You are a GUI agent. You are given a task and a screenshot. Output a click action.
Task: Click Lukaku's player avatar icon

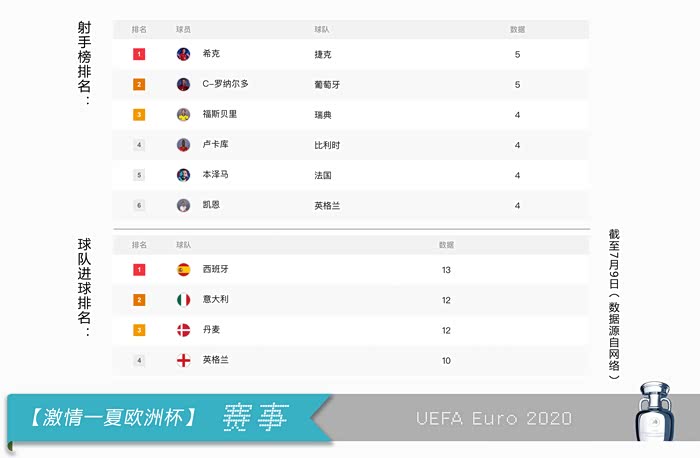coord(183,145)
